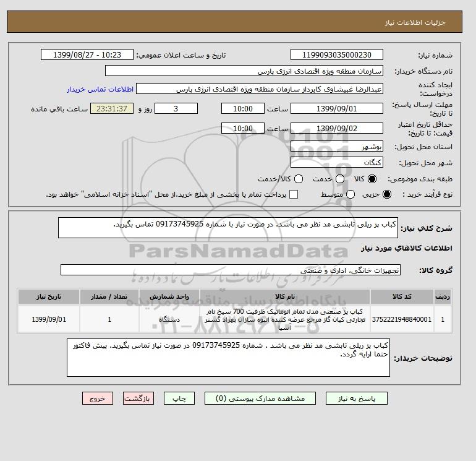This screenshot has width=476, height=461.
Task: Select the خدمت radio button
Action: click(x=340, y=179)
